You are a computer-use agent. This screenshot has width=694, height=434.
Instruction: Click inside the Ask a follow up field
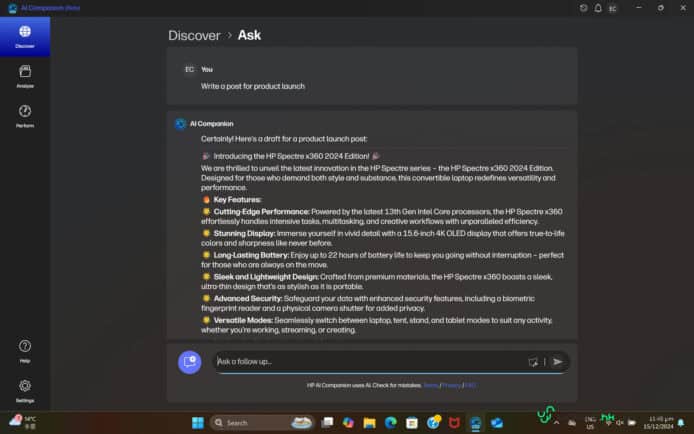(370, 362)
